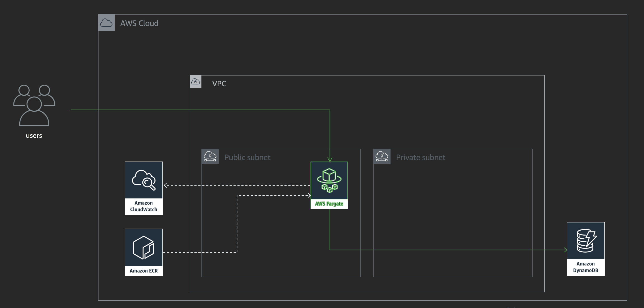The width and height of the screenshot is (644, 308).
Task: Click the 'Public subnet' label
Action: [x=247, y=157]
